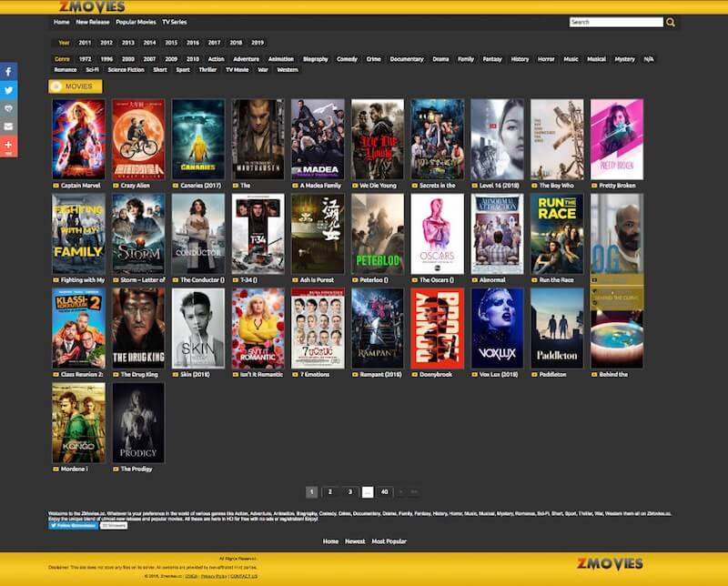Open Canaries (2017) poster

pyautogui.click(x=198, y=139)
